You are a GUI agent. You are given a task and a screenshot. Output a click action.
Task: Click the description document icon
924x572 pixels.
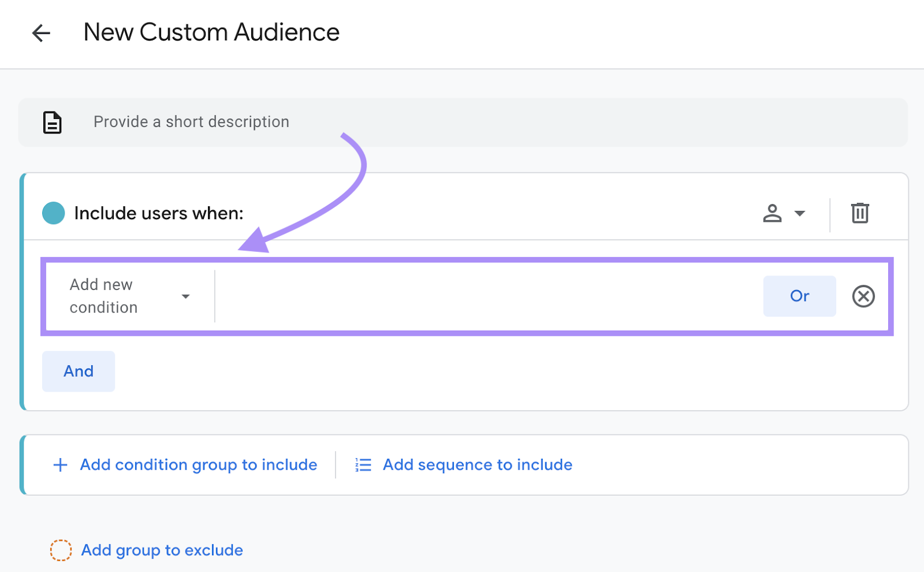pyautogui.click(x=52, y=122)
